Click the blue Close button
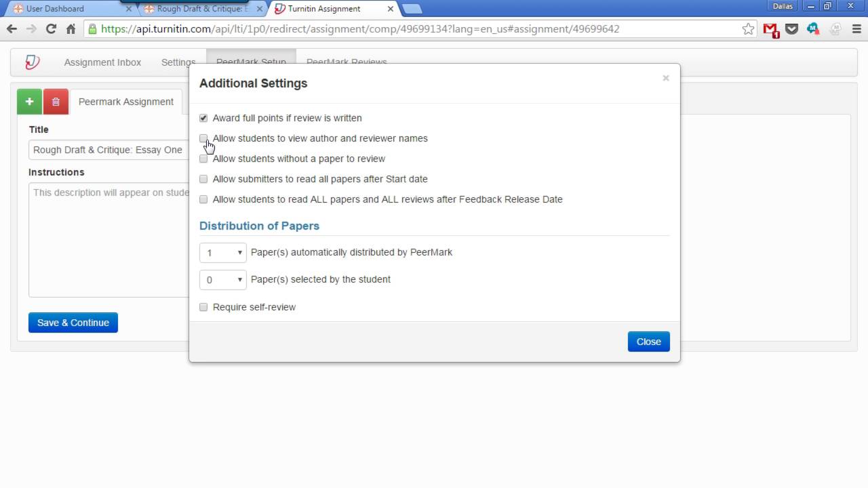Image resolution: width=868 pixels, height=488 pixels. pyautogui.click(x=648, y=342)
